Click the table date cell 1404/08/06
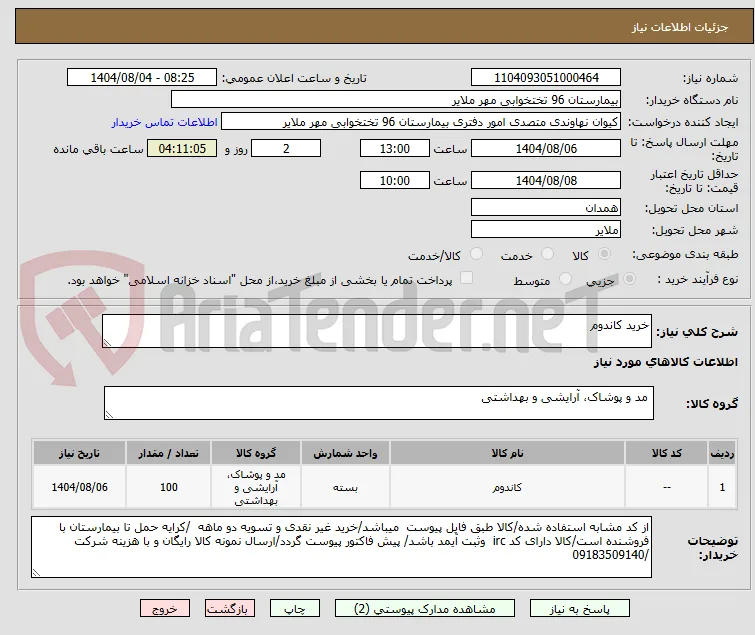 (79, 487)
